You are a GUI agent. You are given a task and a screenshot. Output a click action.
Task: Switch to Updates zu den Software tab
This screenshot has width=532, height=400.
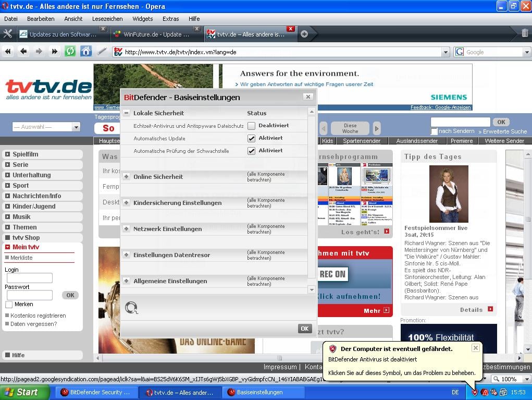coord(63,34)
